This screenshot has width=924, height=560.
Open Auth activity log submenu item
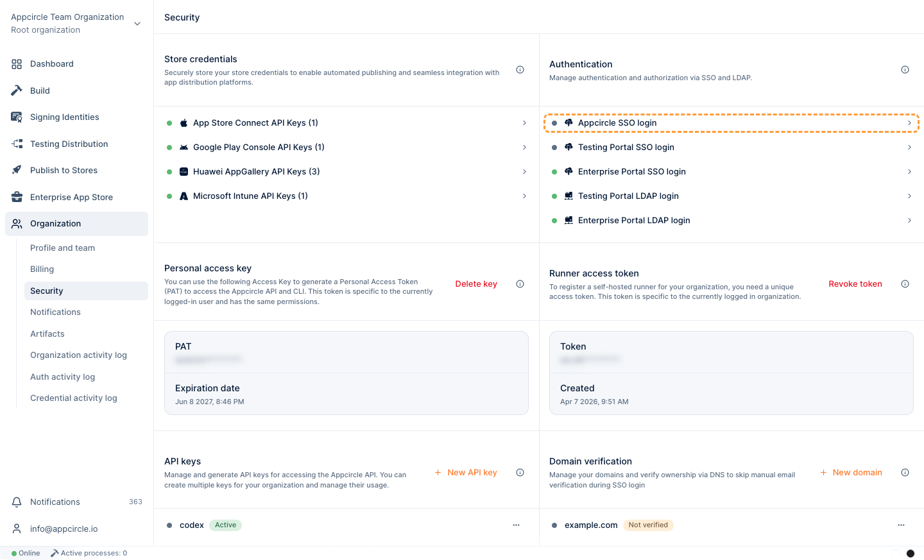click(62, 377)
